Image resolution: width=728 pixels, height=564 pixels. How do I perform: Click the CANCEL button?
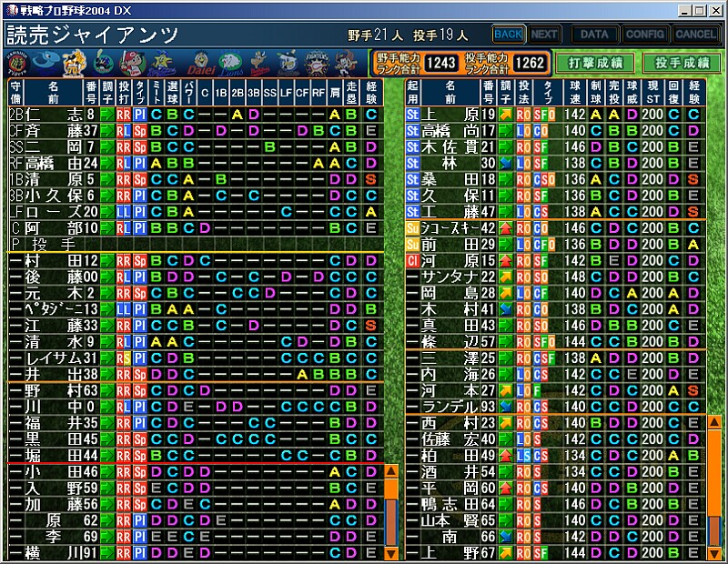pos(695,35)
